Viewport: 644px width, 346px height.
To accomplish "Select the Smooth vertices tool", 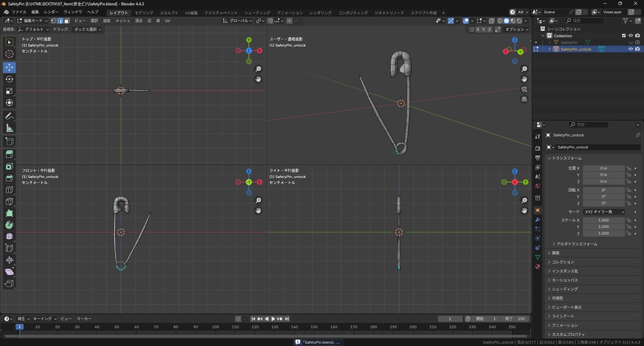I will click(x=9, y=237).
